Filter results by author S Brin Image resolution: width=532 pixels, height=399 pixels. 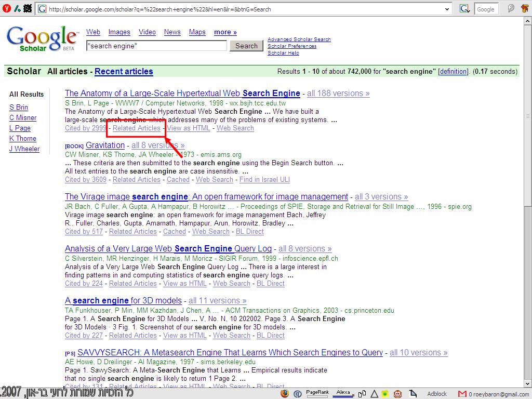click(x=19, y=107)
